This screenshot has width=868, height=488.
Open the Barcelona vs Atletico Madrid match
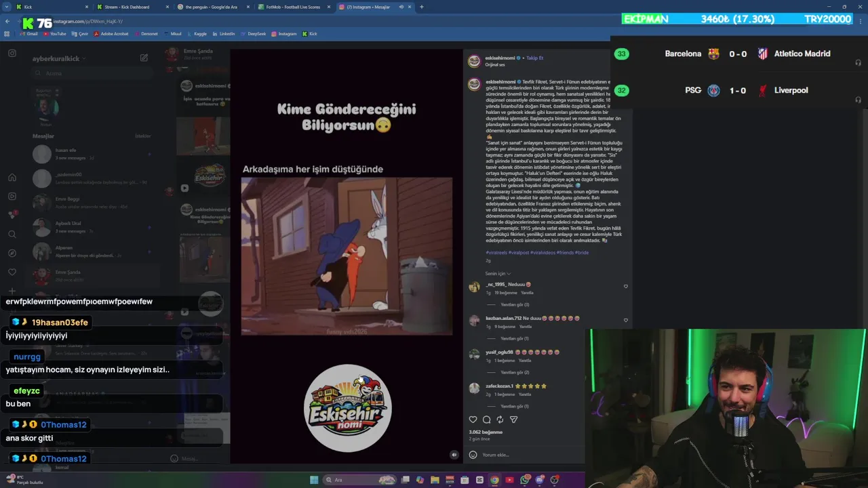coord(738,54)
